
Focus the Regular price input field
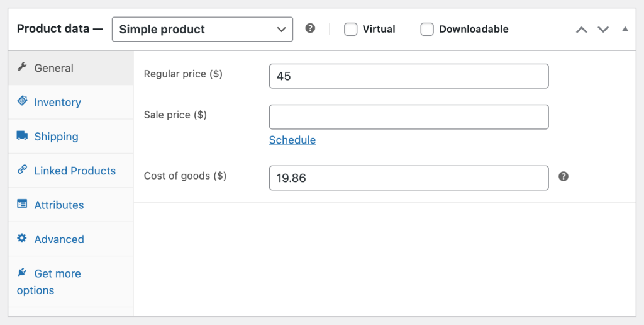coord(409,76)
